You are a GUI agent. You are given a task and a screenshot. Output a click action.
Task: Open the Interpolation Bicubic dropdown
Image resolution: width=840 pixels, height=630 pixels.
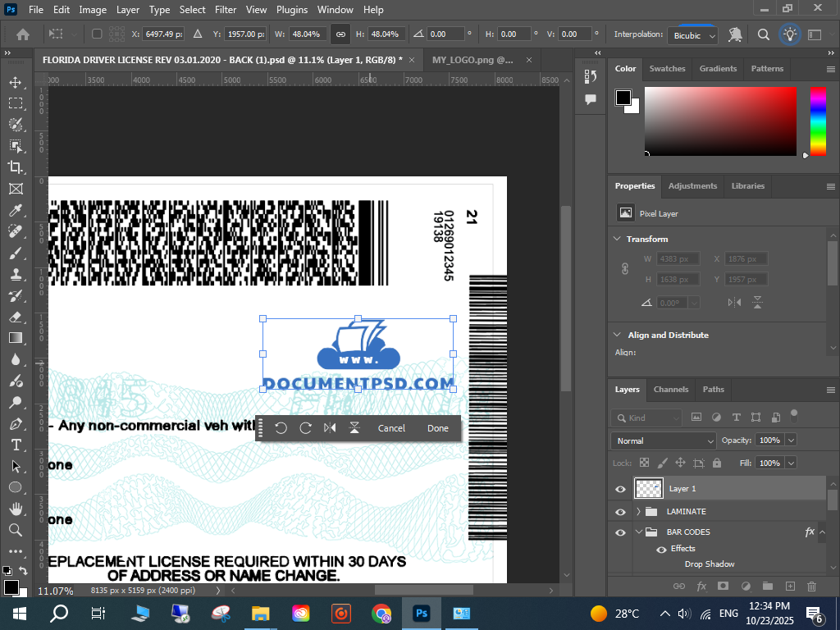[x=694, y=35]
